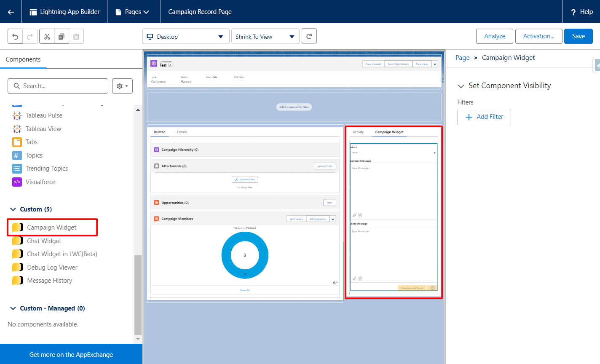Undo the last change
The height and width of the screenshot is (364, 600).
pyautogui.click(x=15, y=37)
